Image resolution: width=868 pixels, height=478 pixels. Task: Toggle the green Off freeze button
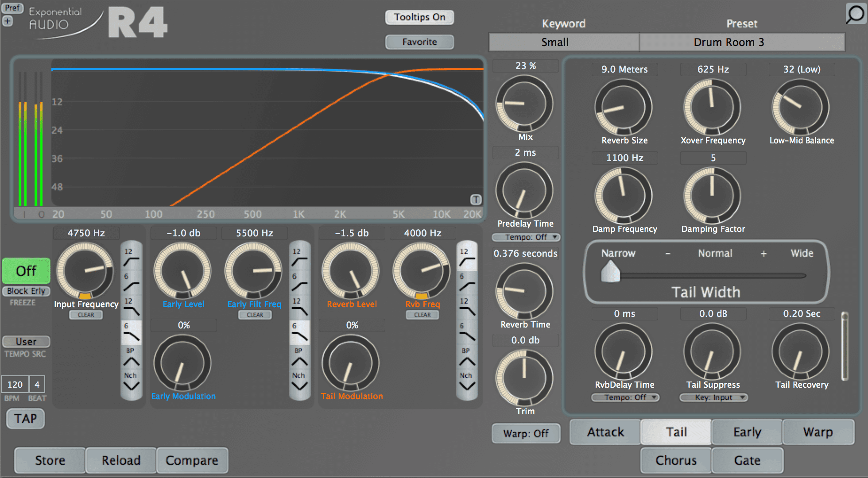pos(26,271)
